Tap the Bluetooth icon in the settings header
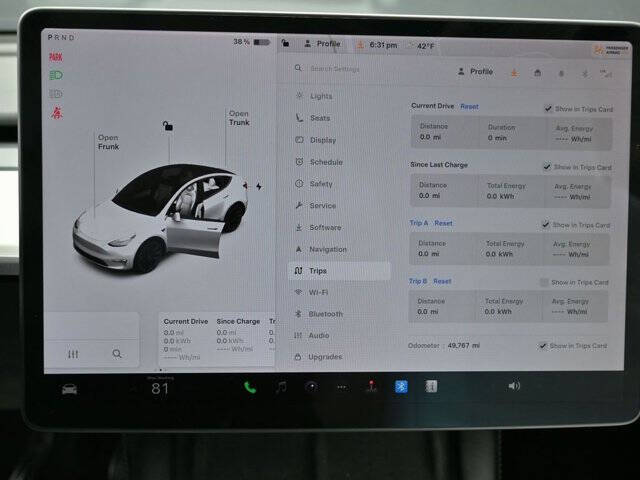Viewport: 640px width, 480px height. point(584,74)
